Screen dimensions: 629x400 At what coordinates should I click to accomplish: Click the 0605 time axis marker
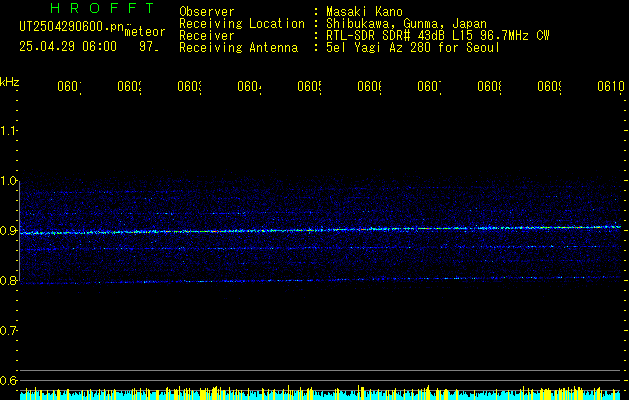click(309, 87)
